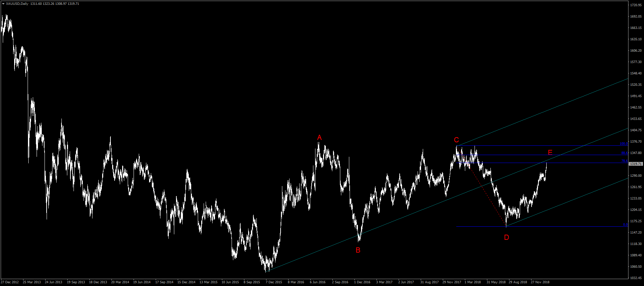Click the current price marker 1319.71 on the price axis

635,164
